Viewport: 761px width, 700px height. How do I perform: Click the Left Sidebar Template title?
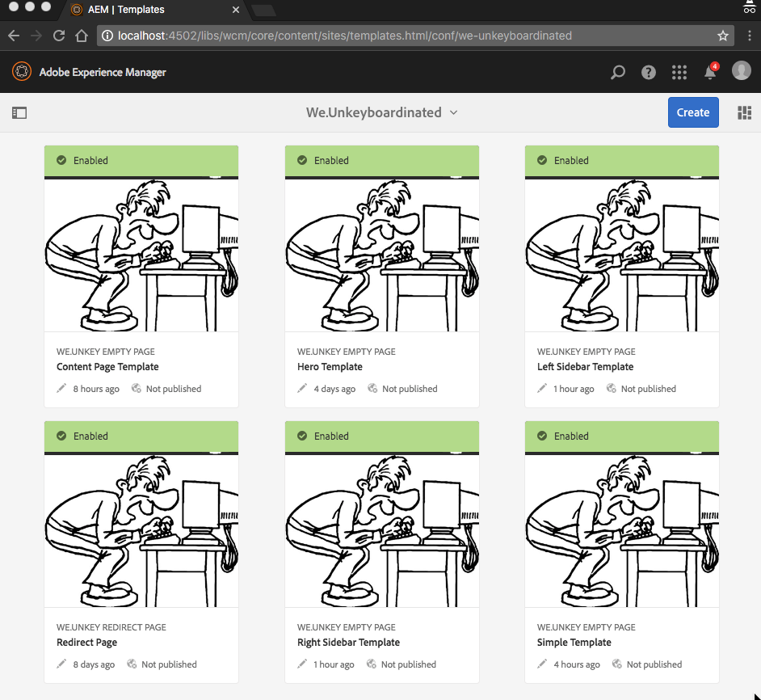click(x=585, y=367)
